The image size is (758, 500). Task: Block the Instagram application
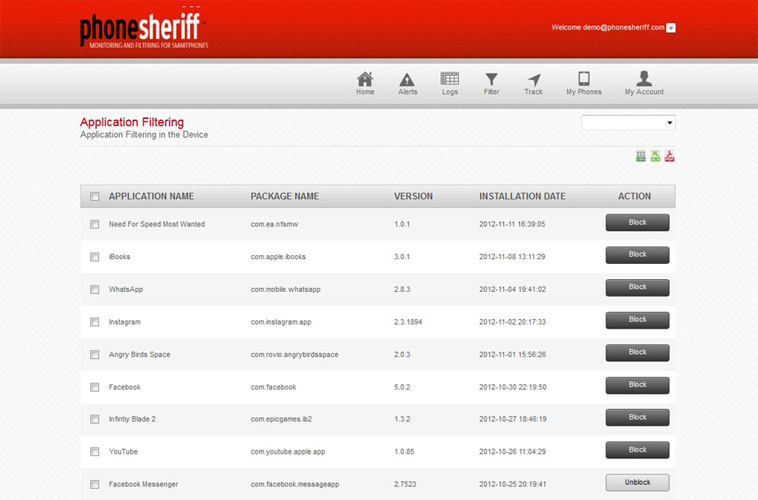pos(637,320)
